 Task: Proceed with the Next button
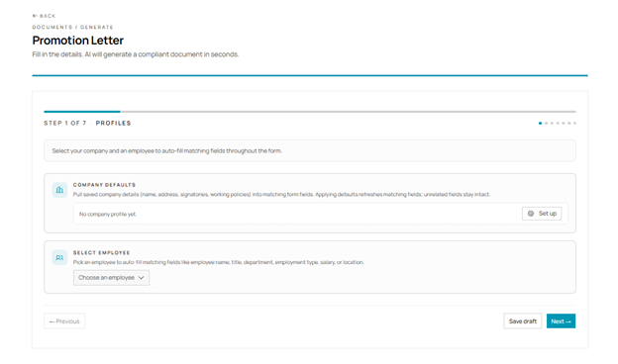(x=561, y=321)
